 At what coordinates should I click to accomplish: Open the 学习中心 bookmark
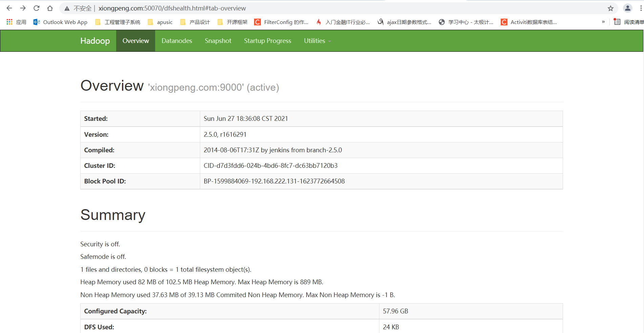pyautogui.click(x=466, y=22)
